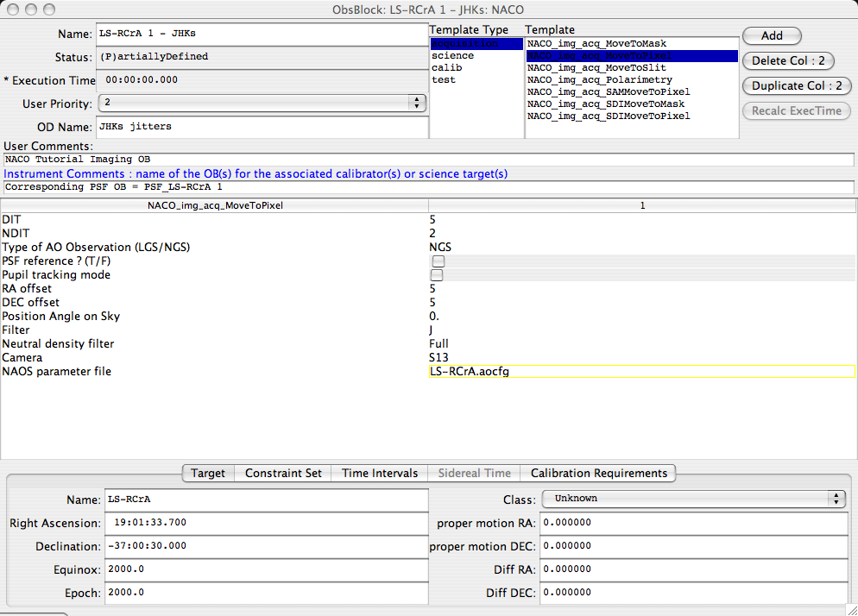Toggle the PSF reference checkbox
The image size is (858, 616).
438,261
